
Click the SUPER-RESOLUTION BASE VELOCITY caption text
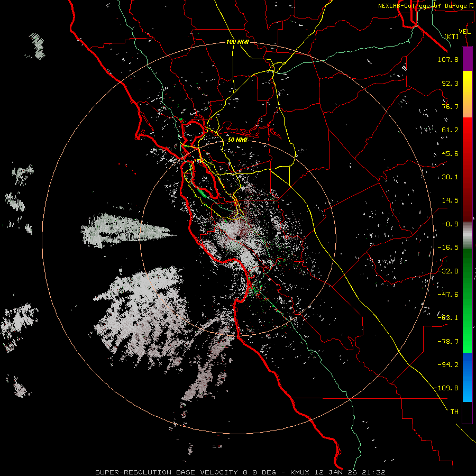click(x=168, y=472)
